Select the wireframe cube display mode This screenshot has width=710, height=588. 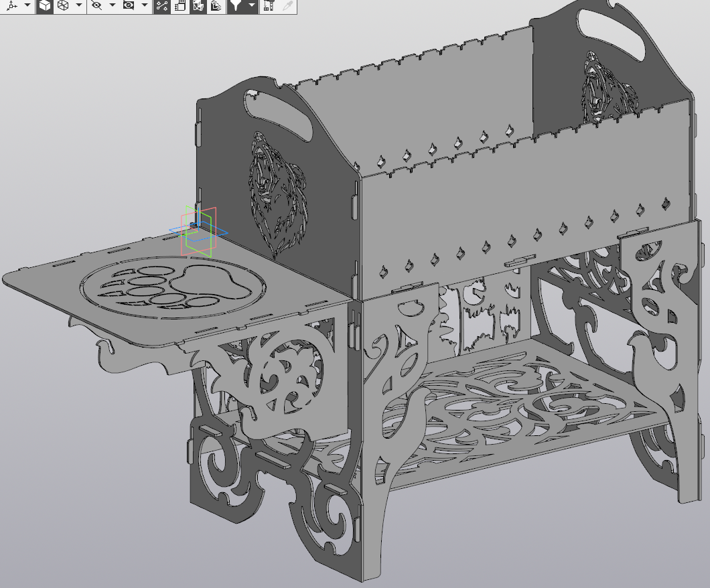tap(63, 5)
